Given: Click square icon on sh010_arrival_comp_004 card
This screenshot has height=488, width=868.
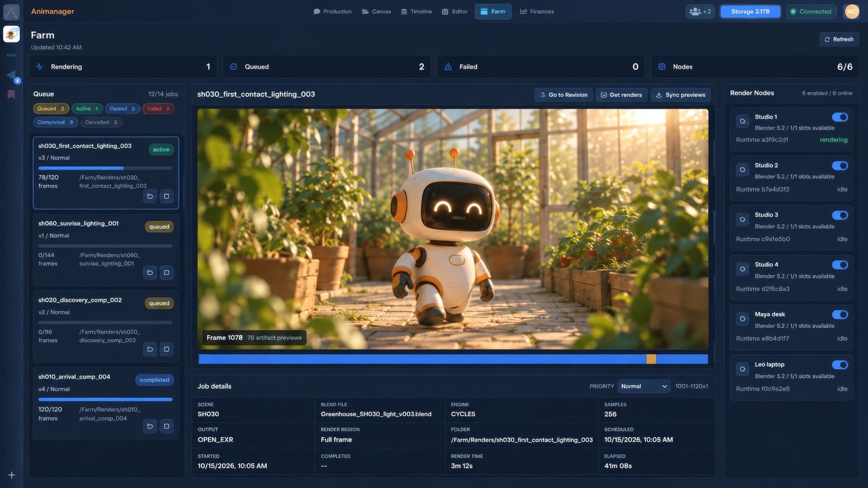Looking at the screenshot, I should pyautogui.click(x=166, y=426).
